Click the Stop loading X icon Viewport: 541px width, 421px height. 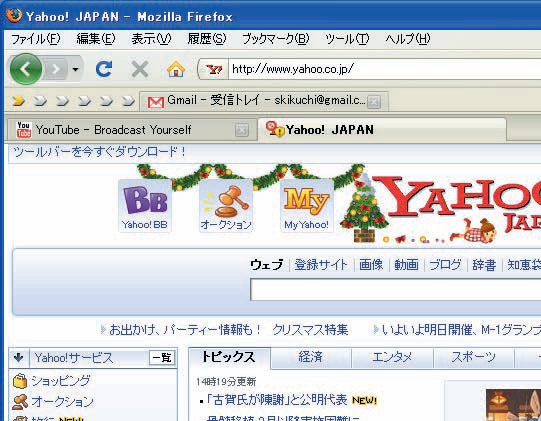point(140,69)
